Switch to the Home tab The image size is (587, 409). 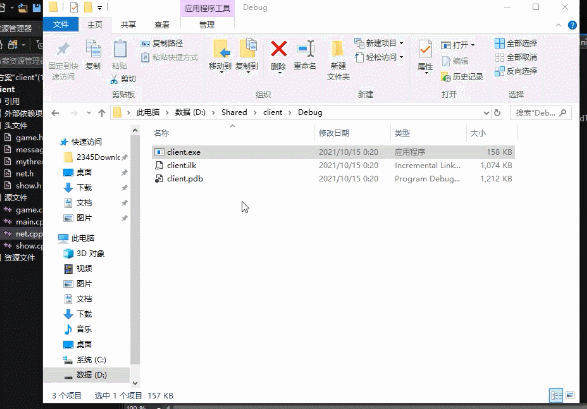point(95,25)
